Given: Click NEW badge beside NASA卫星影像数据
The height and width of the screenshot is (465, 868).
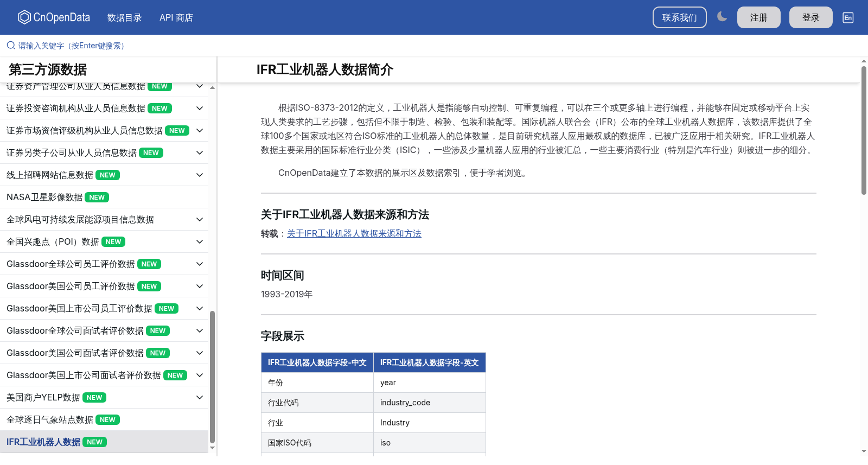Looking at the screenshot, I should coord(97,197).
